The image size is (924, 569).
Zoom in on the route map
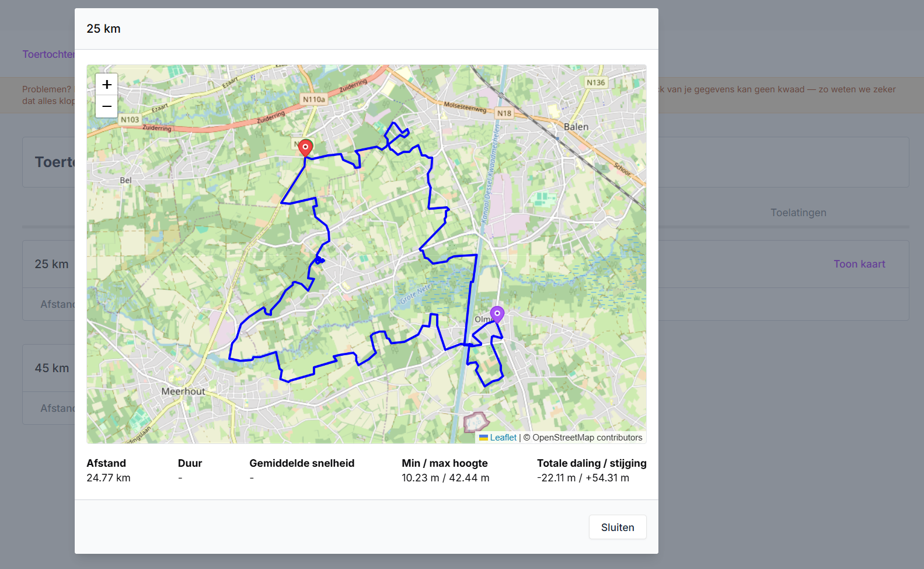click(107, 85)
